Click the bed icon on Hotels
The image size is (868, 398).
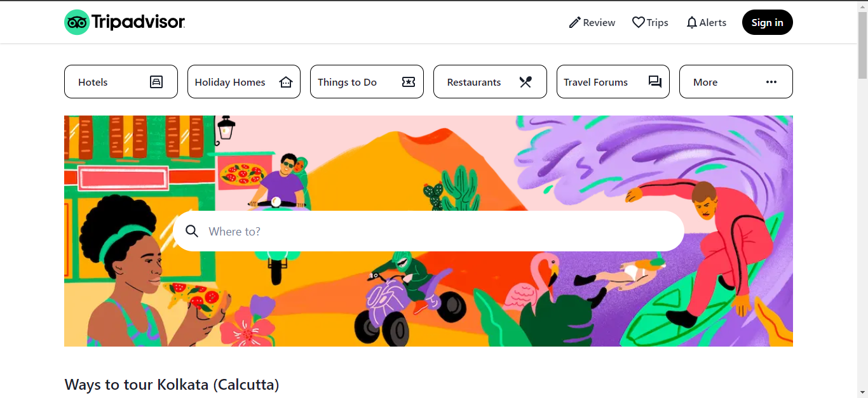(156, 82)
